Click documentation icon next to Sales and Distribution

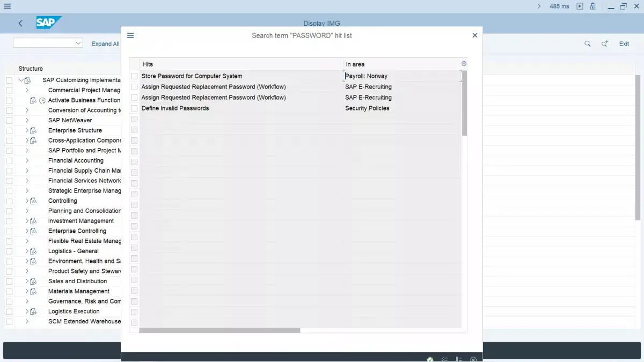(x=33, y=281)
